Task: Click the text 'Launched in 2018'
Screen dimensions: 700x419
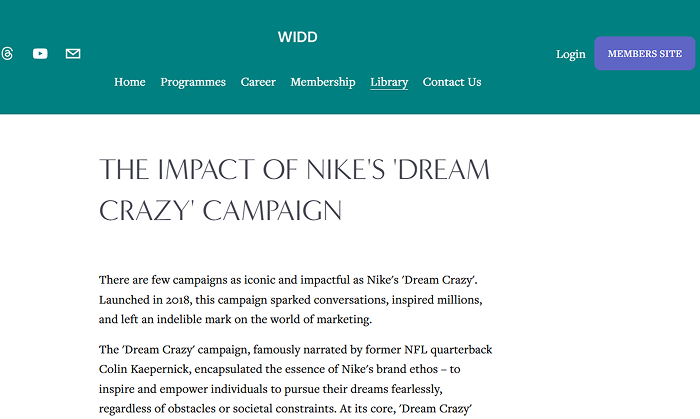Action: point(146,300)
